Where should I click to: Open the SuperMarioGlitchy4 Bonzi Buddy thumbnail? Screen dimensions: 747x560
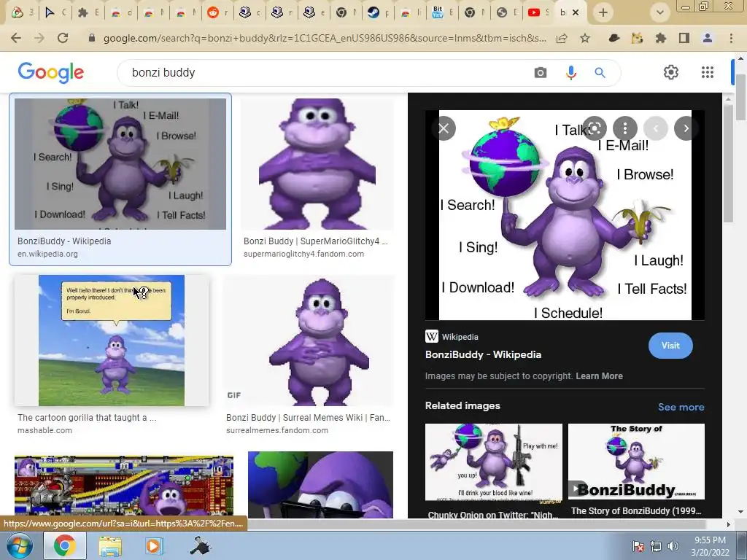[317, 164]
